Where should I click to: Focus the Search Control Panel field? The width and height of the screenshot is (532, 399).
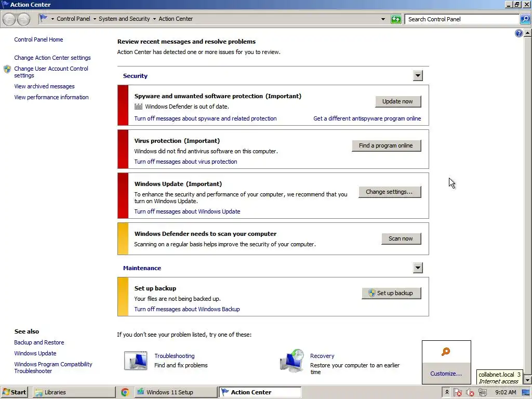(462, 19)
